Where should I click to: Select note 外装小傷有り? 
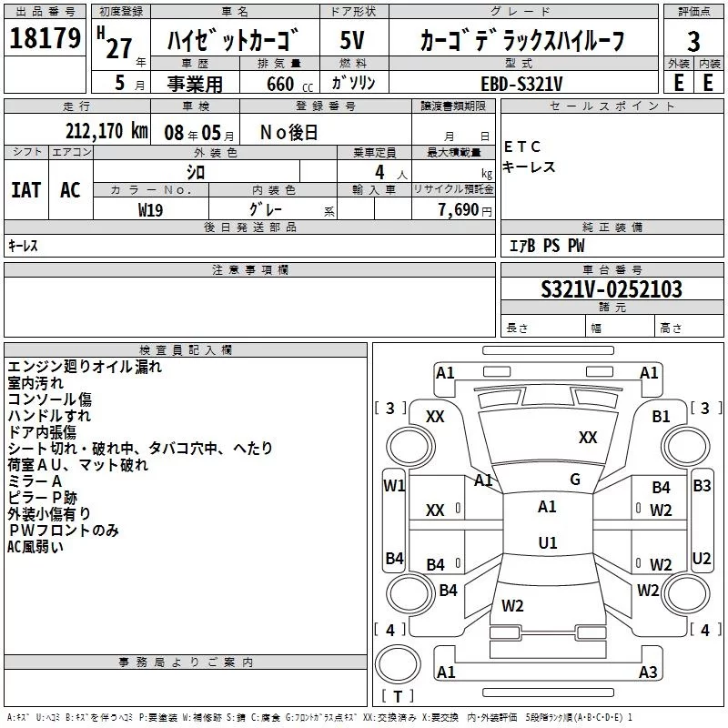49,514
